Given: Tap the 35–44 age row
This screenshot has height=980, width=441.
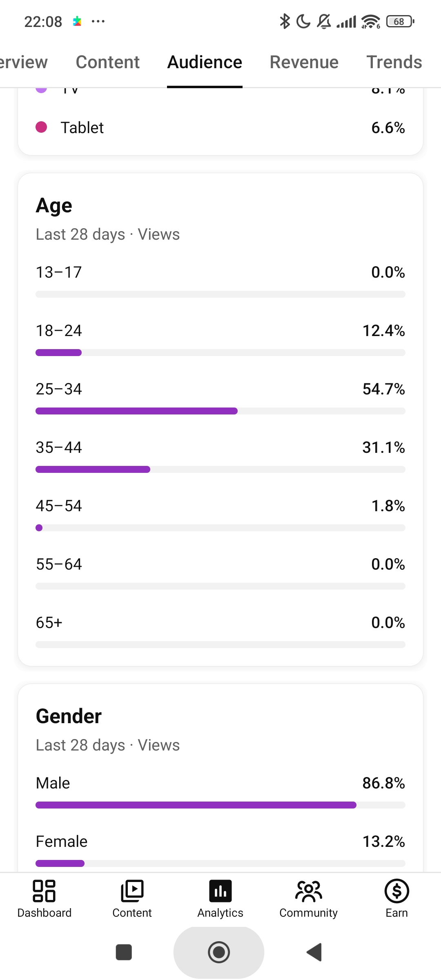Looking at the screenshot, I should [x=220, y=457].
